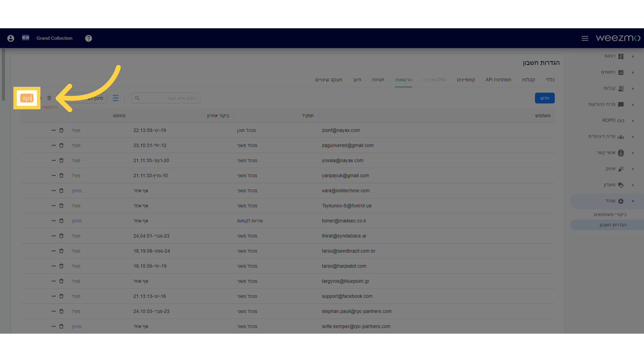
Task: Open more options for yossia@nayax.com
Action: [54, 160]
